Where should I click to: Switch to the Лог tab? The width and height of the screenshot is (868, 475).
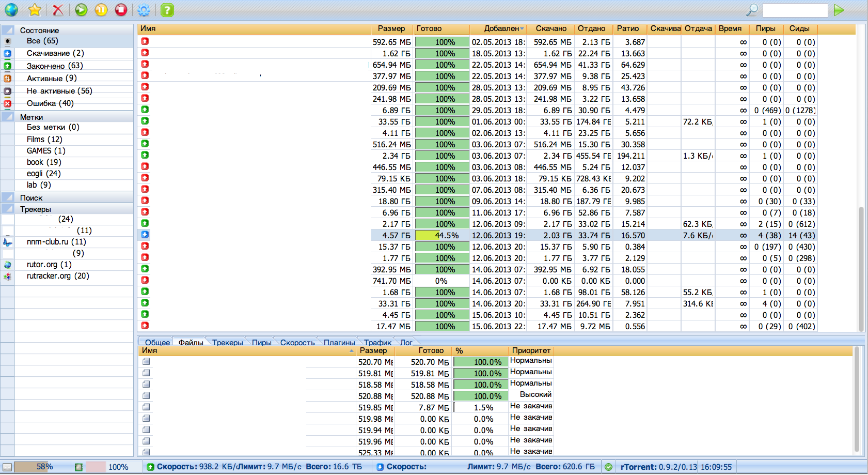[x=406, y=342]
